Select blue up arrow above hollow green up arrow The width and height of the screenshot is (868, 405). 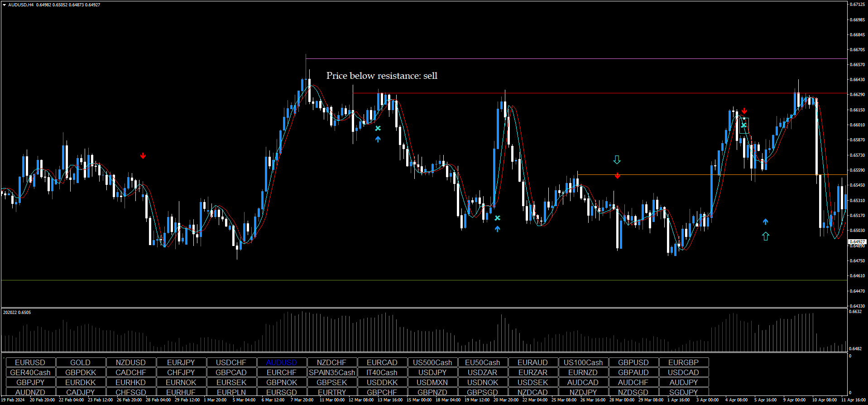pos(765,222)
